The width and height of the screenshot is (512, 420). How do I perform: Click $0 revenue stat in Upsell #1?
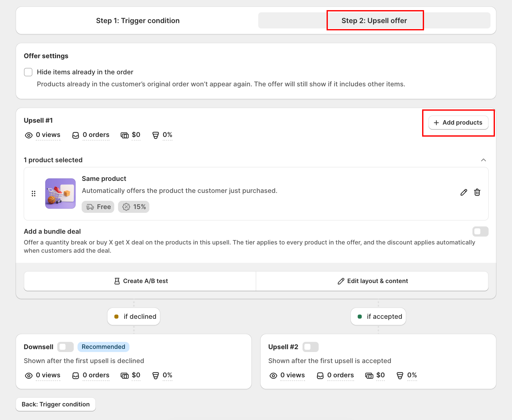coord(136,135)
